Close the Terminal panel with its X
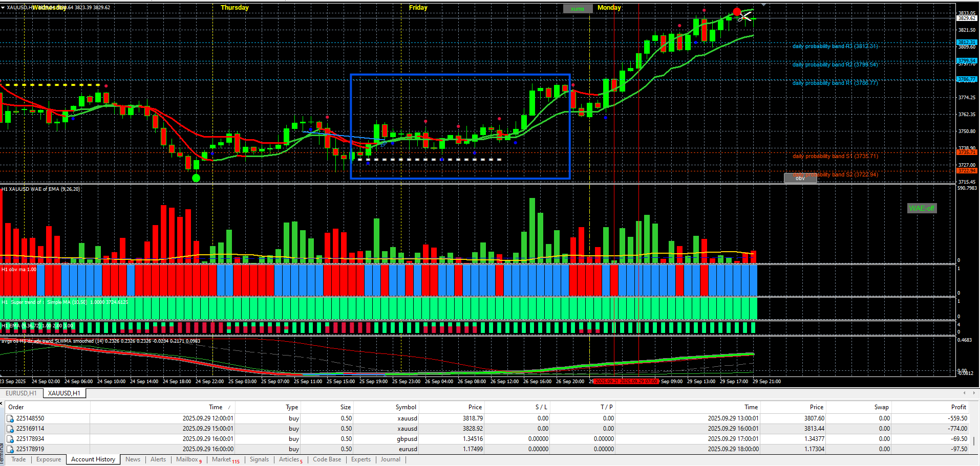 [x=2, y=404]
